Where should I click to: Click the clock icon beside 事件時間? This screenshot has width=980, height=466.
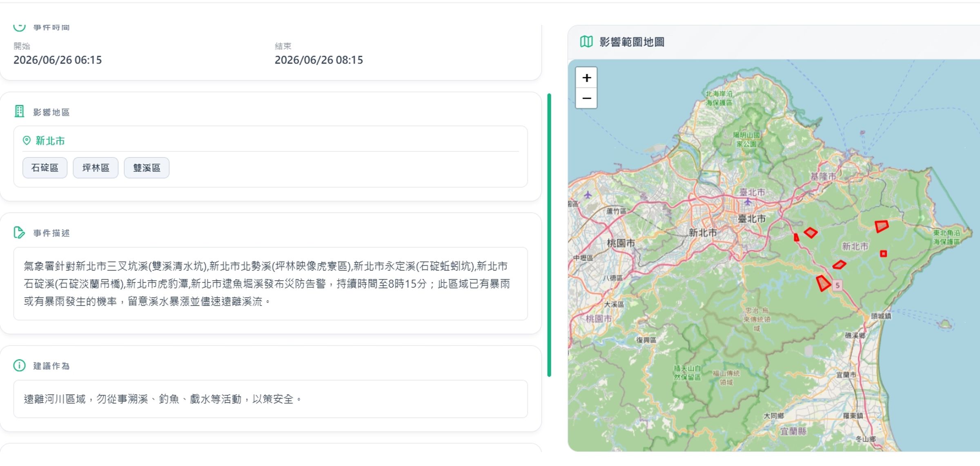coord(19,27)
